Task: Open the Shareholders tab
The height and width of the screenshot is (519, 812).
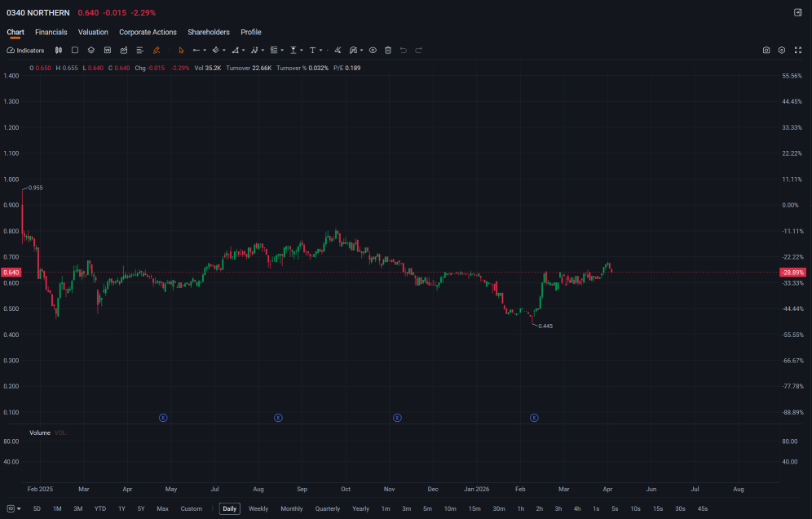Action: (209, 32)
